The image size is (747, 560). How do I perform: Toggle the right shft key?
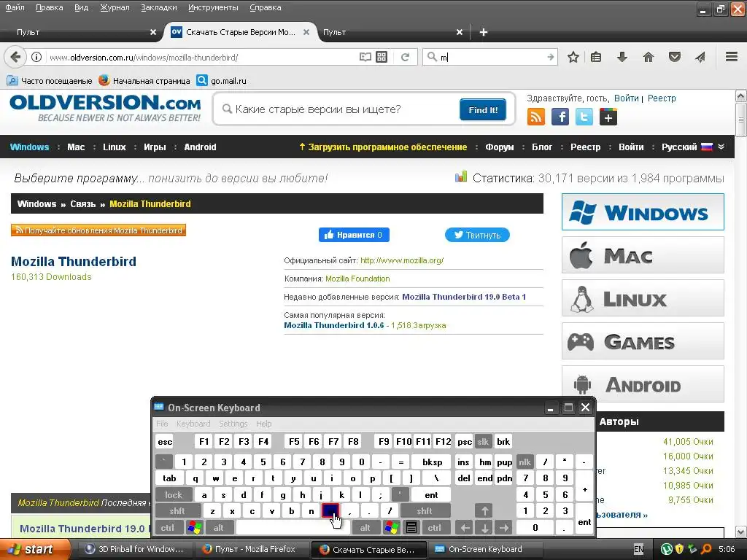click(x=425, y=511)
